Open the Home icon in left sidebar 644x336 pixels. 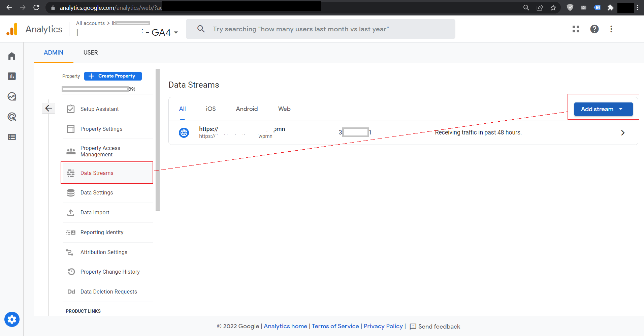(12, 56)
